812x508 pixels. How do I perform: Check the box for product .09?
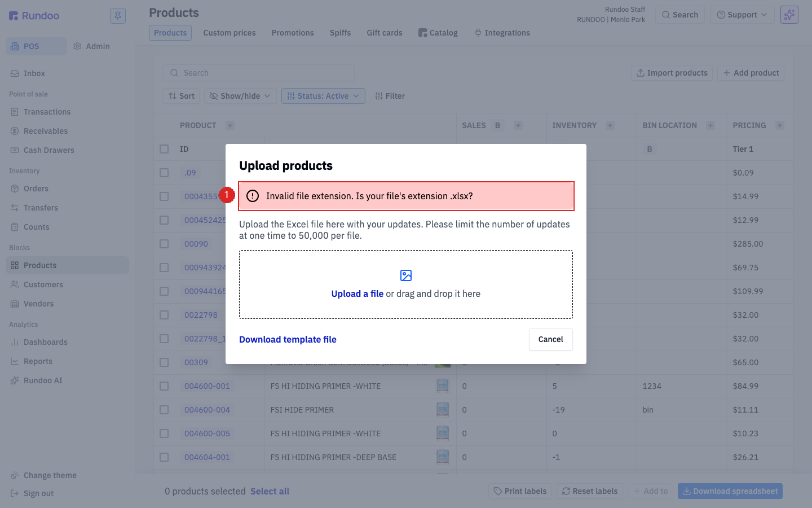[x=164, y=173]
